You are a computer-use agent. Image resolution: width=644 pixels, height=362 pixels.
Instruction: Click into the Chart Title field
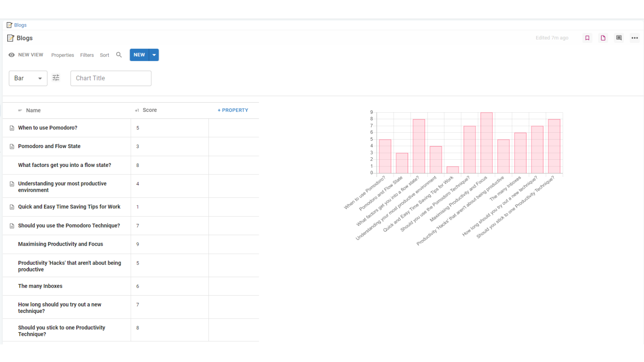point(111,78)
